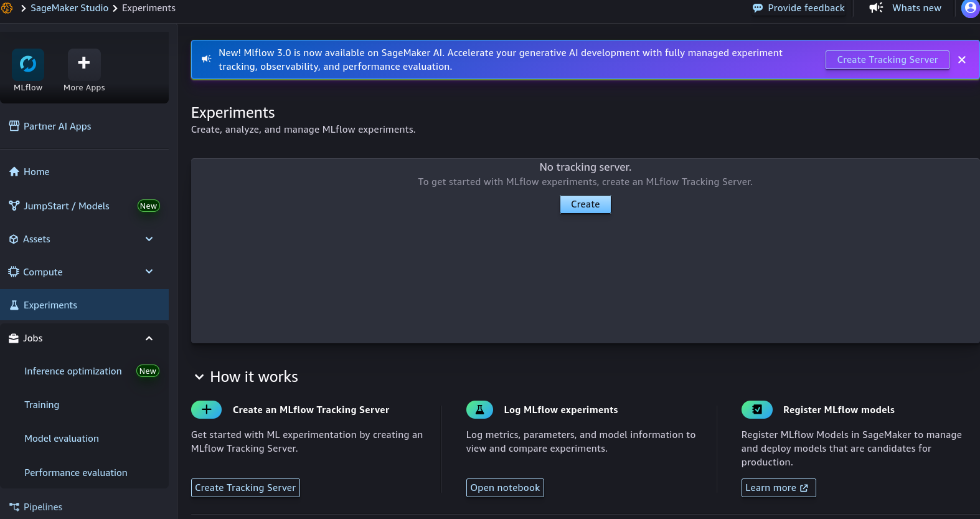Click the Pipelines icon in sidebar
This screenshot has height=519, width=980.
(14, 507)
